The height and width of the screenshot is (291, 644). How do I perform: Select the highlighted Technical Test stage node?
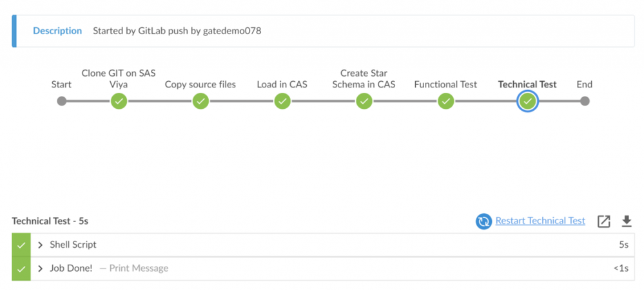(x=528, y=101)
